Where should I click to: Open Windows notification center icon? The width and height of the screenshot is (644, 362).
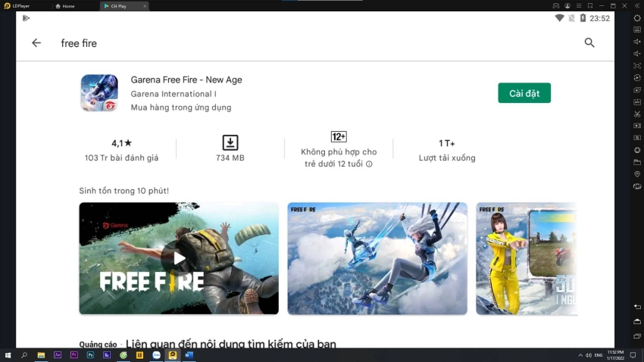tap(633, 355)
